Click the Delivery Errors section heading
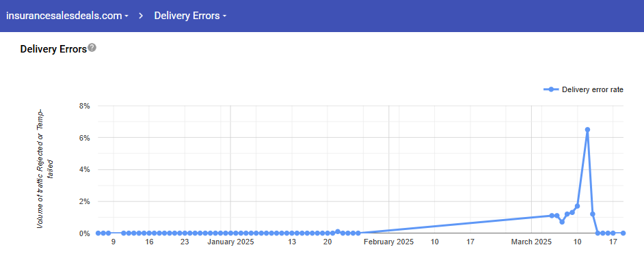This screenshot has width=644, height=273. tap(53, 49)
